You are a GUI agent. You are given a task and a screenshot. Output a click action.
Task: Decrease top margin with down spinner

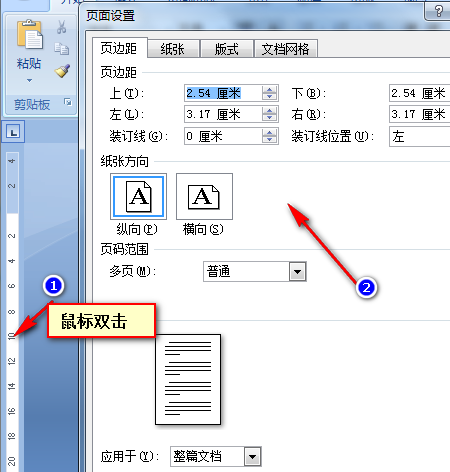tap(269, 97)
